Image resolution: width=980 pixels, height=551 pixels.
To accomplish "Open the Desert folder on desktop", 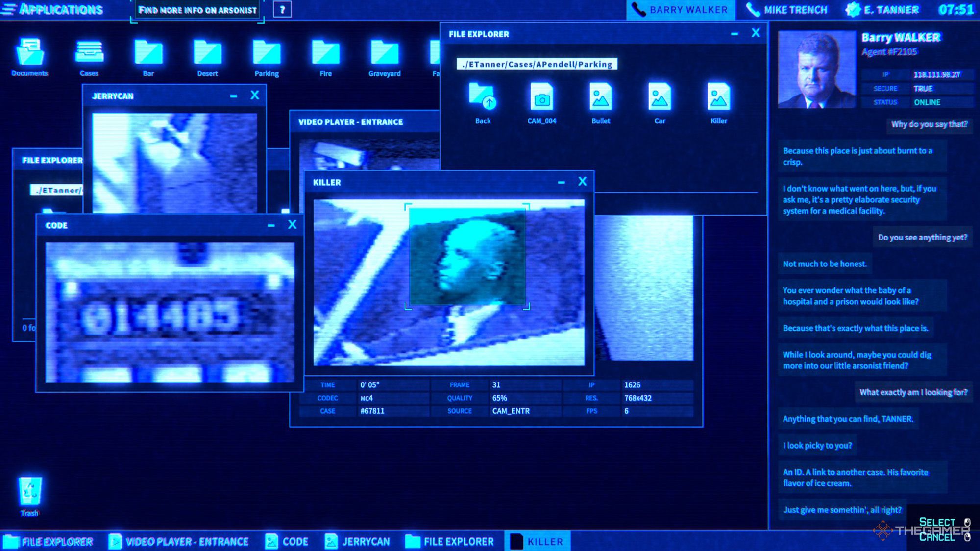I will [x=207, y=57].
